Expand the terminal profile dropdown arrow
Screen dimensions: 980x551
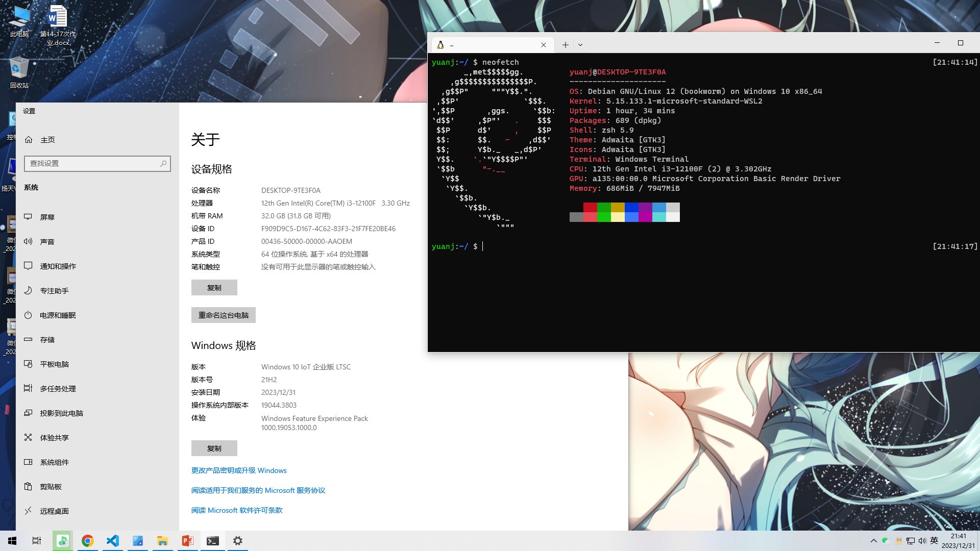click(x=580, y=45)
